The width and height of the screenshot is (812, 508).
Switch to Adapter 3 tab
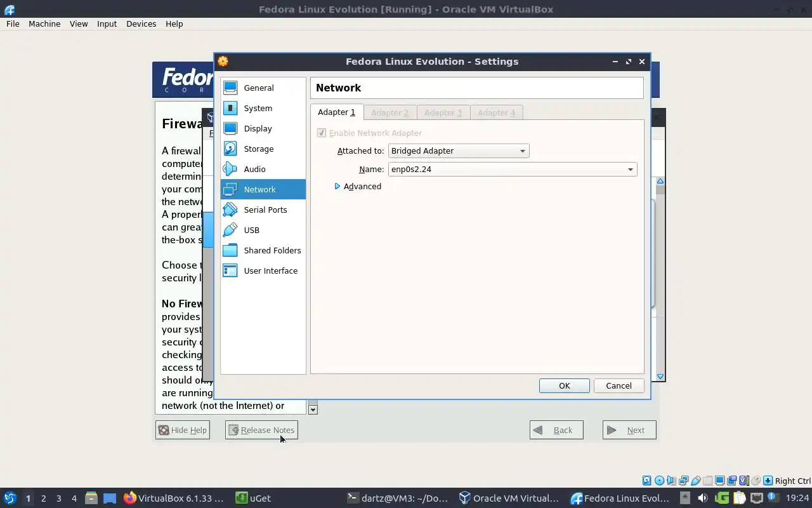pos(443,112)
